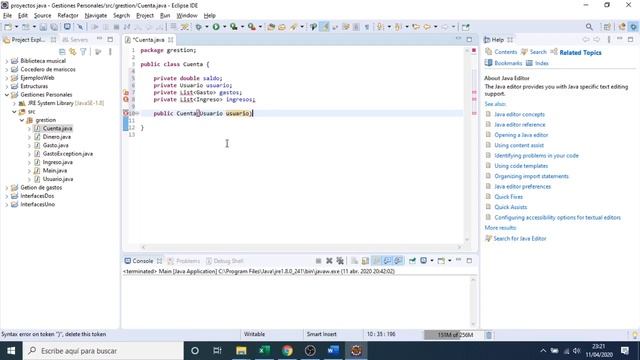The image size is (640, 360).
Task: Toggle Show Console on standard output change
Action: 387,261
